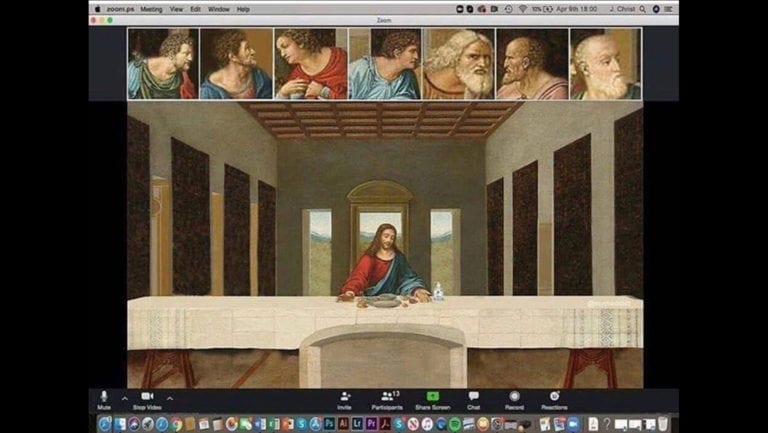Launch Lightroom (Lr) from the Dock
The image size is (768, 433).
click(357, 424)
